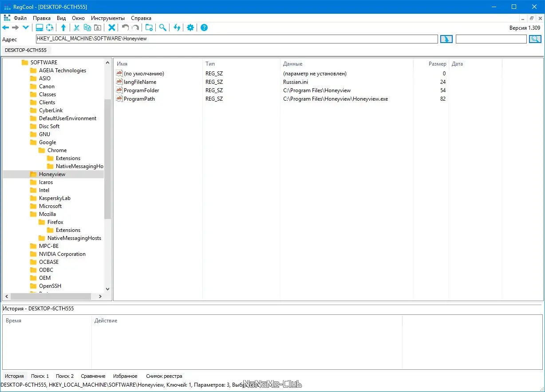This screenshot has width=545, height=392.
Task: Click the Delete X toolbar icon
Action: [112, 27]
